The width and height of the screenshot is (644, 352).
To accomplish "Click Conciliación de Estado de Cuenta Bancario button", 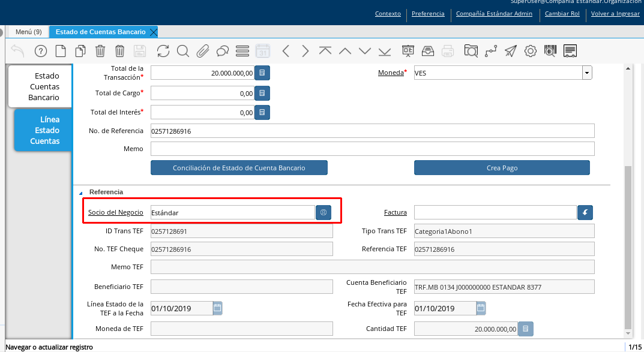I will (x=239, y=168).
